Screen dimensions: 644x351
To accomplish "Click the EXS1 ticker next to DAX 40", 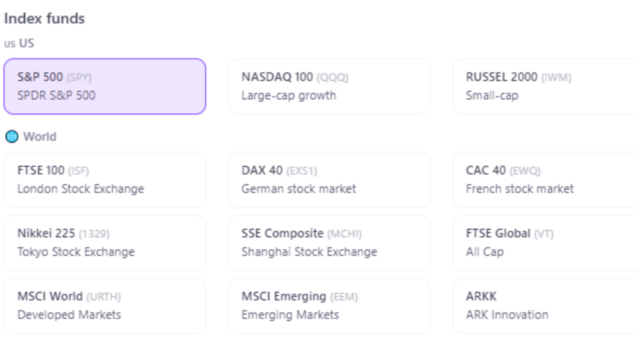I will [302, 171].
